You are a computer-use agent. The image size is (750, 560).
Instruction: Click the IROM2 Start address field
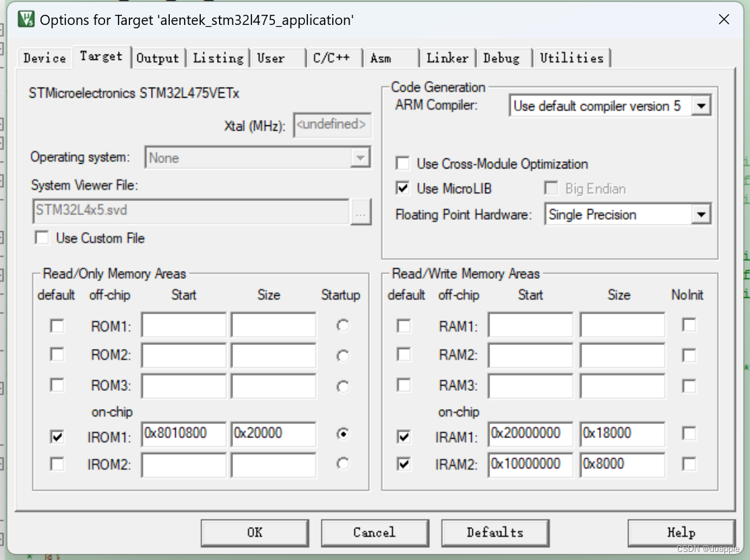(x=184, y=465)
